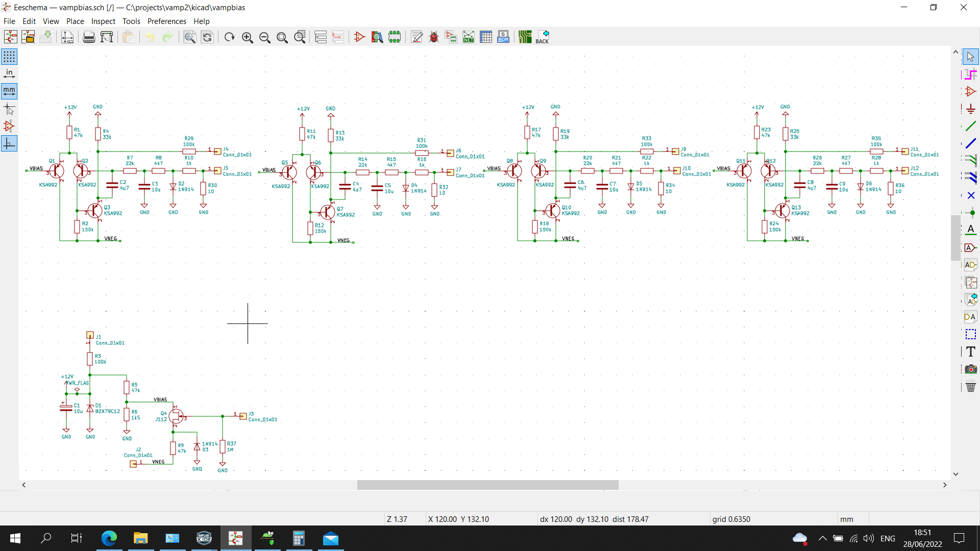This screenshot has height=551, width=980.
Task: Click the Print schematic icon
Action: pos(89,37)
